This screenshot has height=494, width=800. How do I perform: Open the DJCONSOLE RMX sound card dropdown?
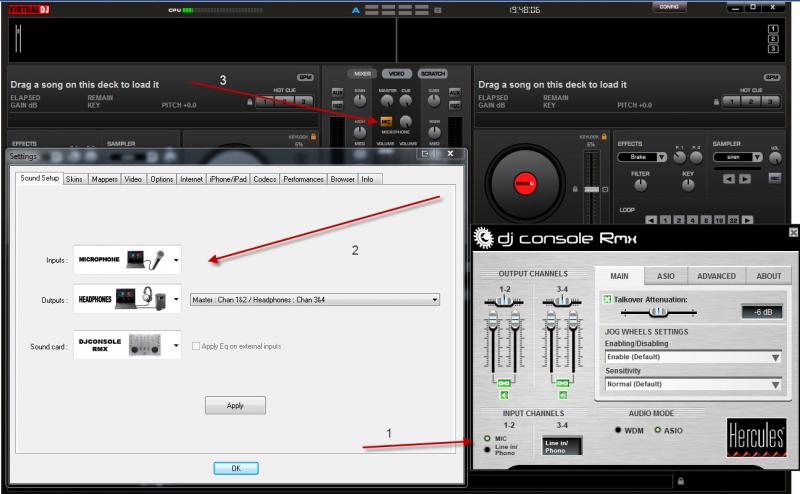click(x=127, y=345)
